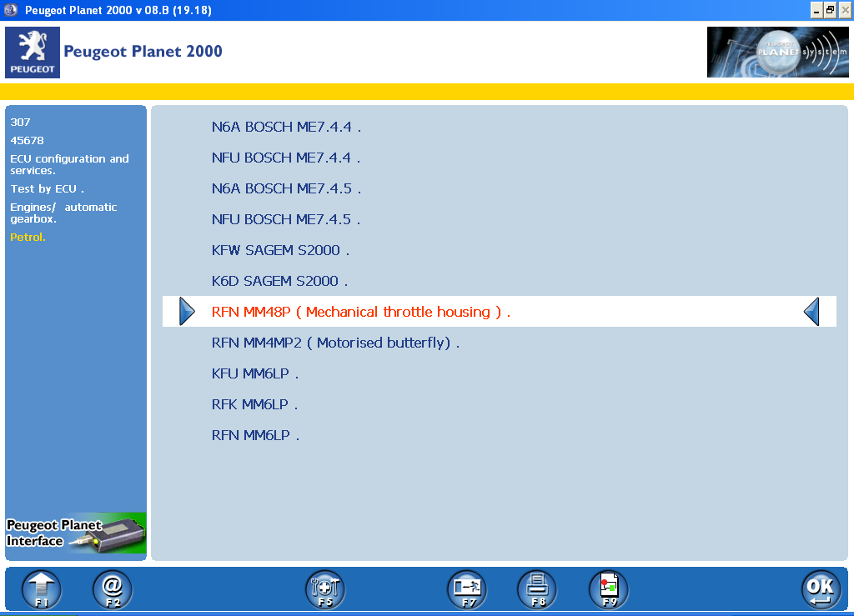Pick the RFK MM6LP entry
Image resolution: width=854 pixels, height=616 pixels.
(254, 405)
